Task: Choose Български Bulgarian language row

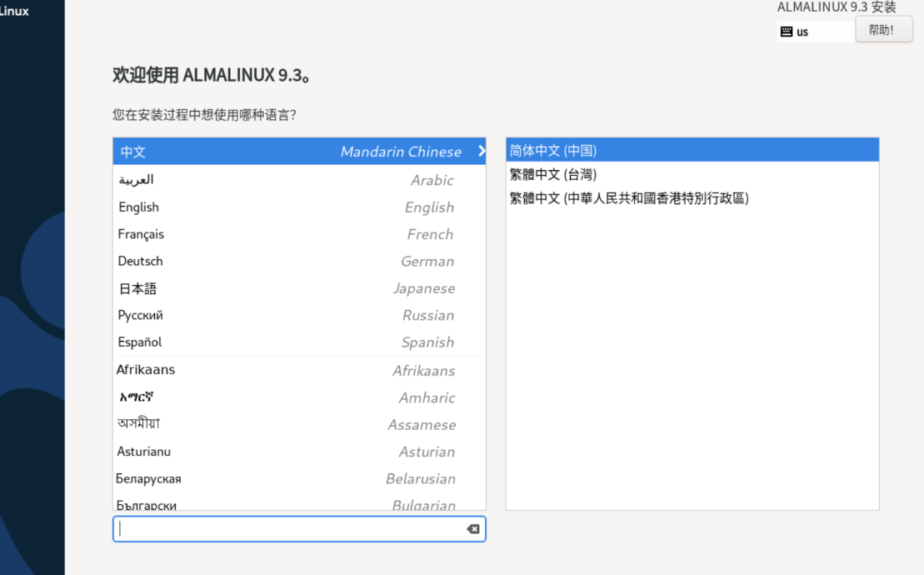Action: tap(299, 502)
